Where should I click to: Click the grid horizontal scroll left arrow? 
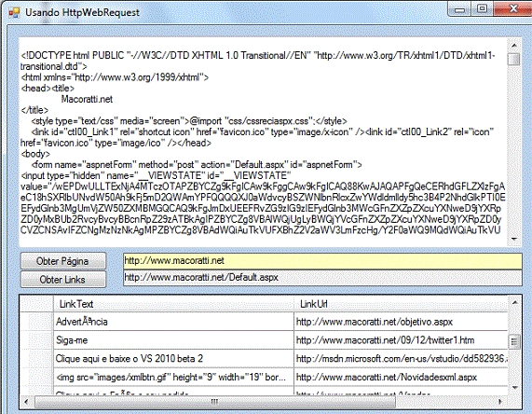pos(26,402)
